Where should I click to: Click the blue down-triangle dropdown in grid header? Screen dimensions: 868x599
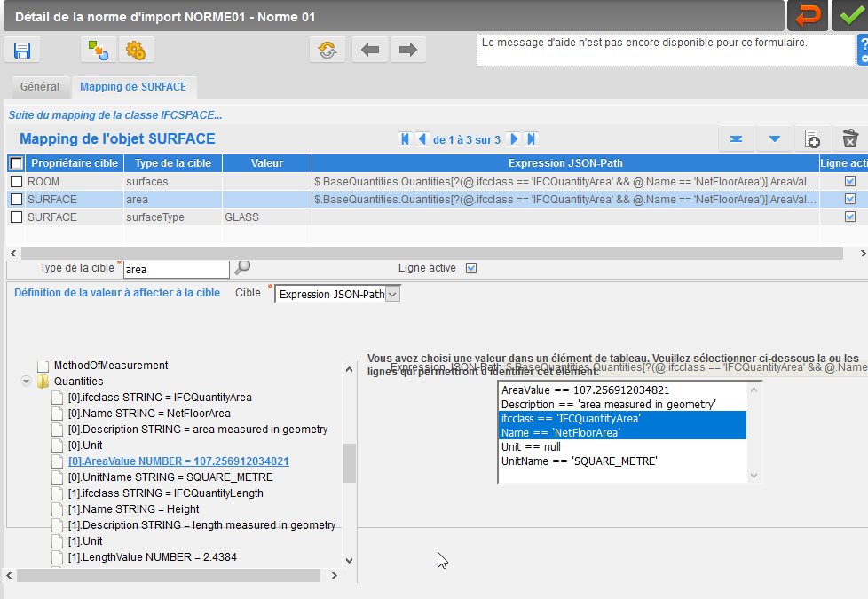tap(775, 139)
